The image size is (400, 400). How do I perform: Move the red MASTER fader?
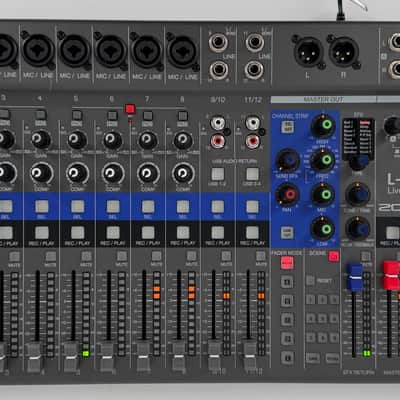[x=391, y=275]
